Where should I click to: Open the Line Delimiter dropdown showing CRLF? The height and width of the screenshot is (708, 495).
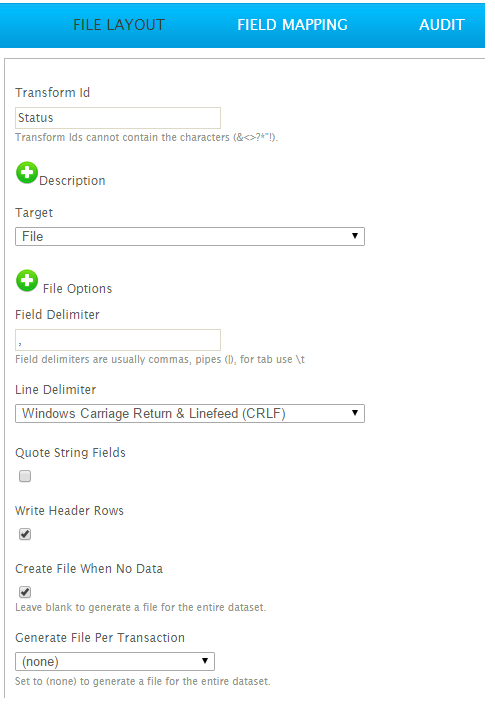coord(190,414)
